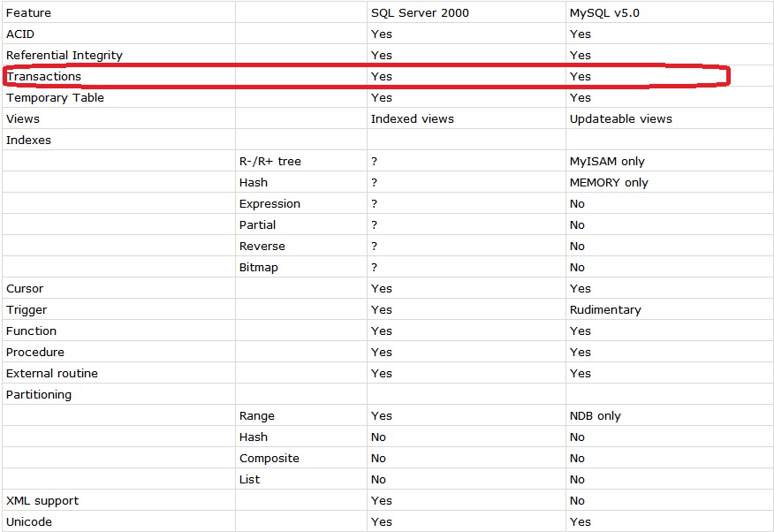Select the "Partitioning" section label
Screen dimensions: 774x532
39,395
